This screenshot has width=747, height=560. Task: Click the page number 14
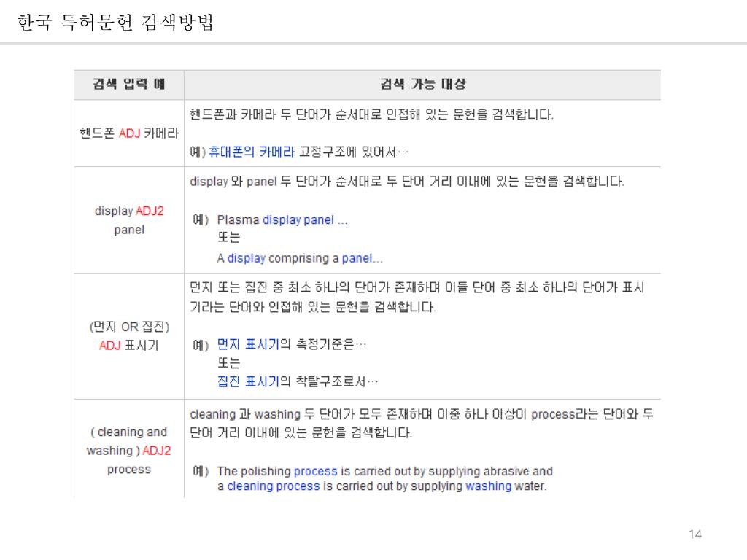tap(694, 535)
